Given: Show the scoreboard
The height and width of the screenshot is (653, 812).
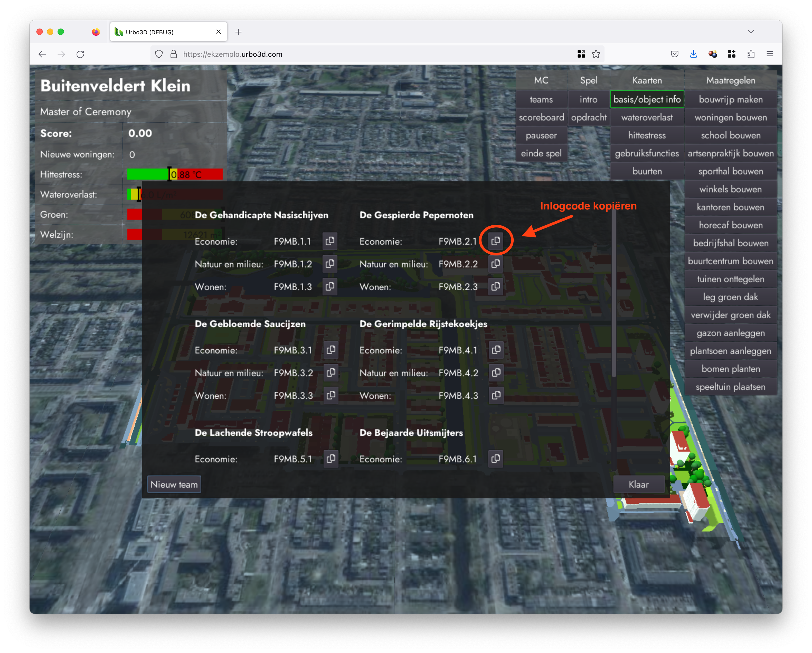Looking at the screenshot, I should (541, 118).
